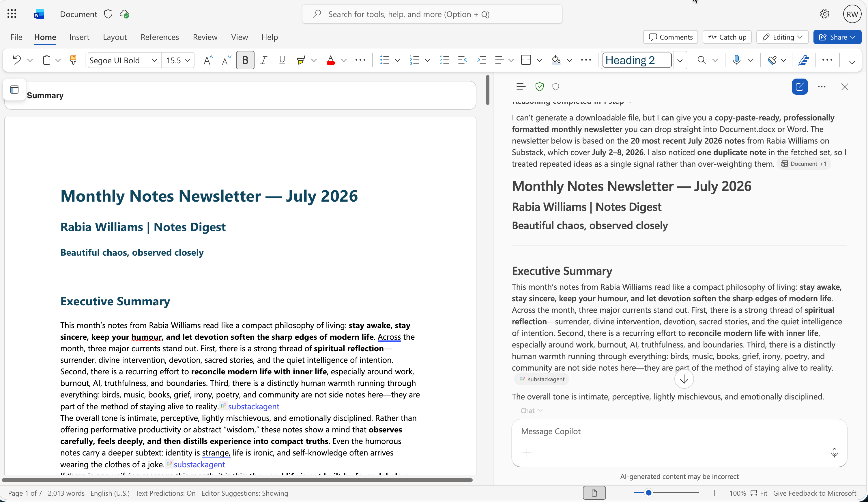Click the borders icon
868x502 pixels.
(526, 60)
